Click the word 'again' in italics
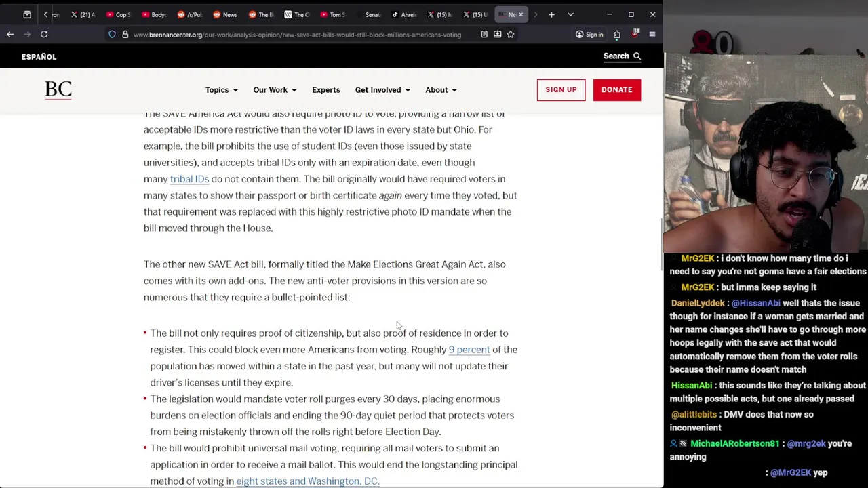Screen dimensions: 868x488 click(x=390, y=195)
